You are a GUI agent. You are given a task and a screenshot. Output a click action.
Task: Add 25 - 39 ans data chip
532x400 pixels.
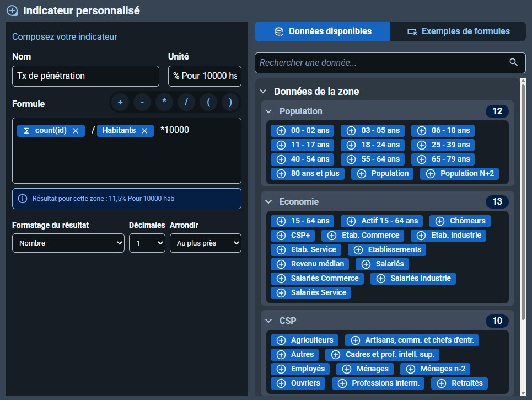click(443, 145)
